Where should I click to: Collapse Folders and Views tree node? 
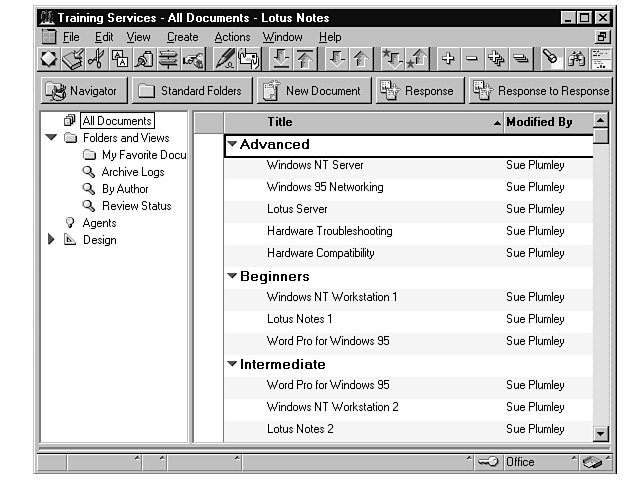point(51,137)
